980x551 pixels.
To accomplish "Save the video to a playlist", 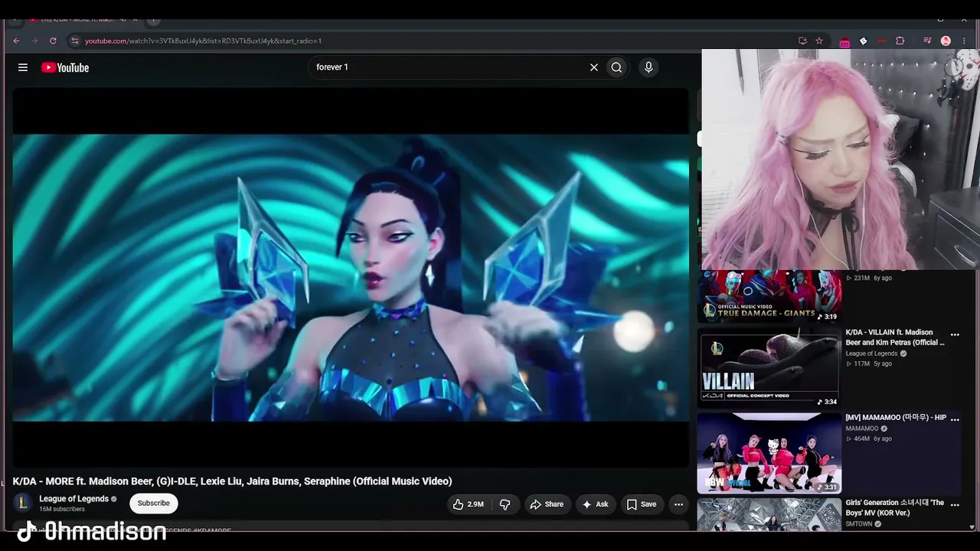I will (642, 504).
